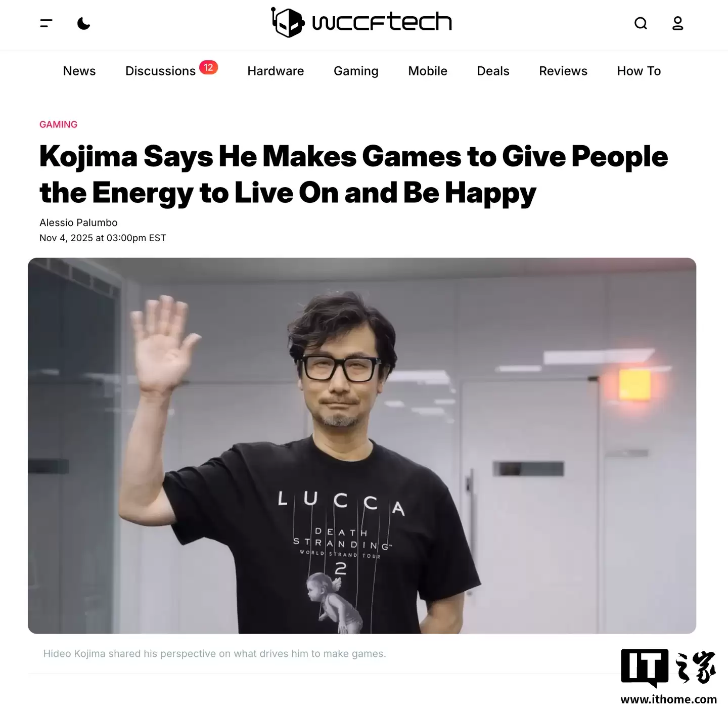
Task: Click the IThome watermark logo
Action: click(x=668, y=677)
